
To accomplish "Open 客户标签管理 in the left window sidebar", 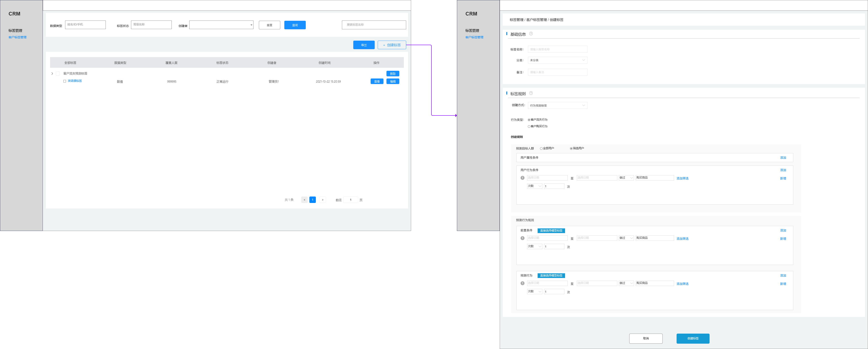I will tap(18, 37).
